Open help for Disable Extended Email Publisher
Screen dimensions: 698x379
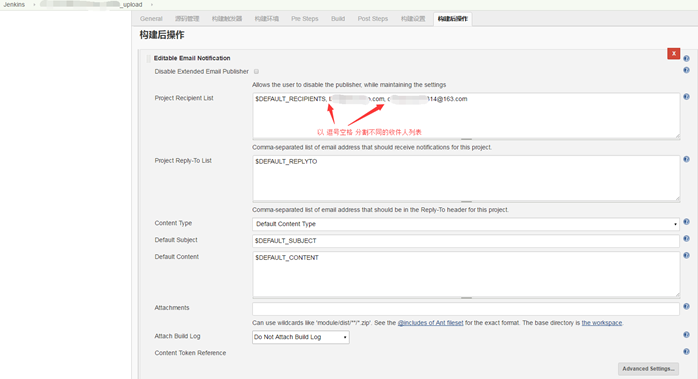(686, 70)
